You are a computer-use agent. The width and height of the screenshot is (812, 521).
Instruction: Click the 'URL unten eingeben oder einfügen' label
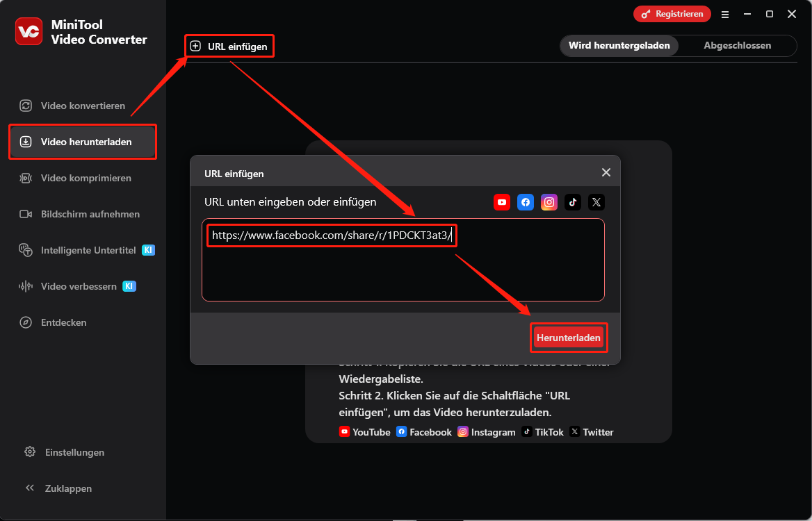click(x=291, y=201)
